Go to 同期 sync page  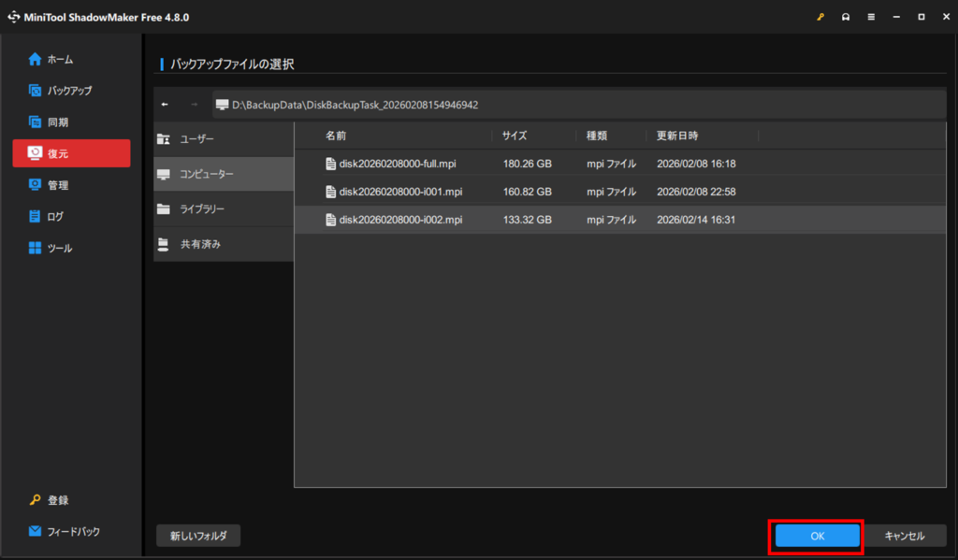[x=58, y=122]
